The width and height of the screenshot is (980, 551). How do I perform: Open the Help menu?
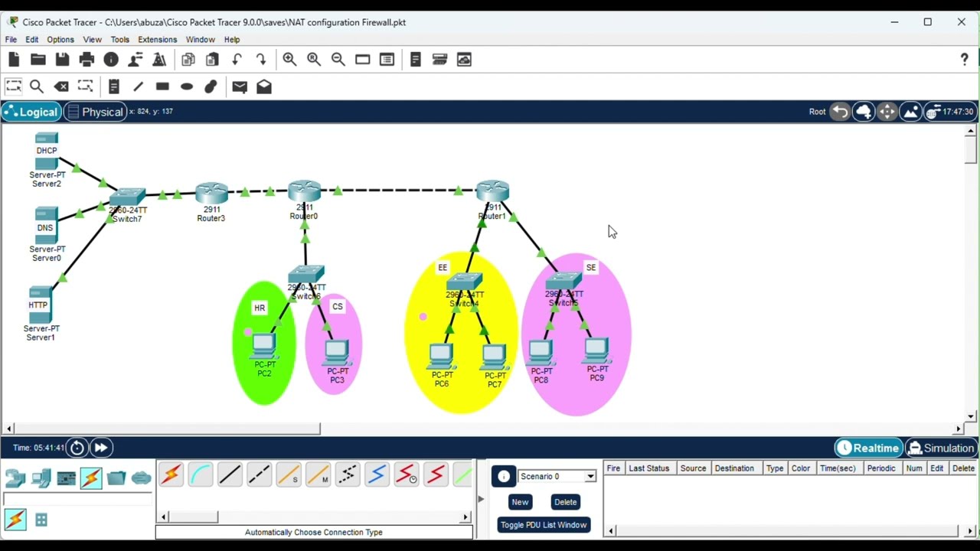(x=232, y=40)
